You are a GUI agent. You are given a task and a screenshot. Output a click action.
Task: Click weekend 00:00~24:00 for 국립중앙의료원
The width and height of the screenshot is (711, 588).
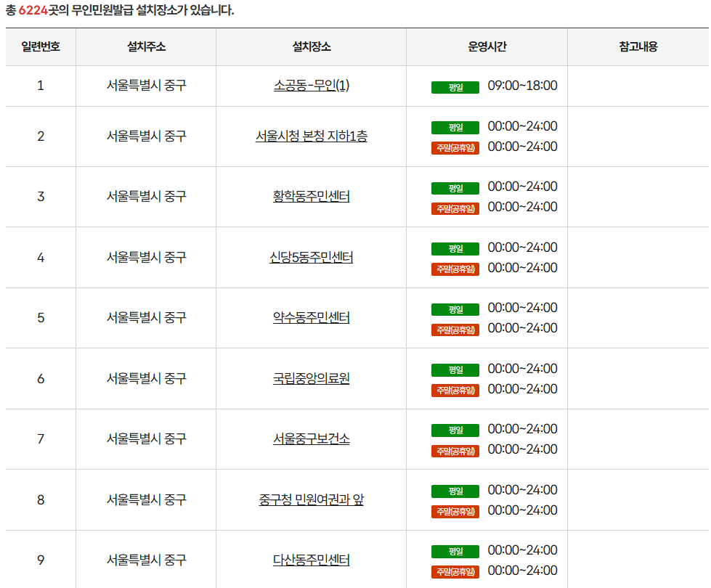(522, 389)
